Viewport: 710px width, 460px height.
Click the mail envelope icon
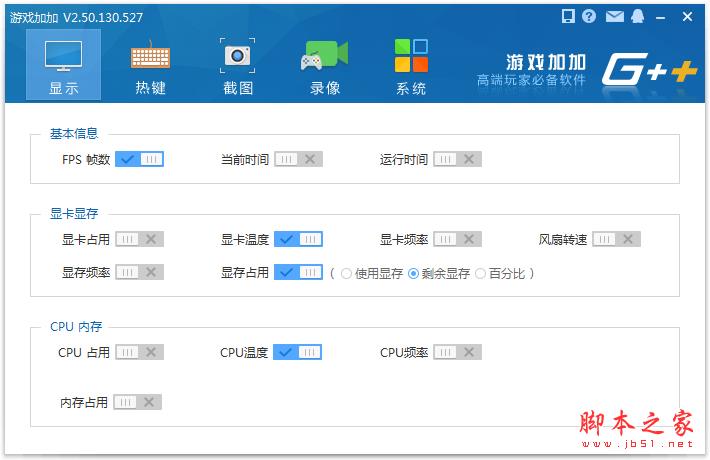pyautogui.click(x=614, y=17)
